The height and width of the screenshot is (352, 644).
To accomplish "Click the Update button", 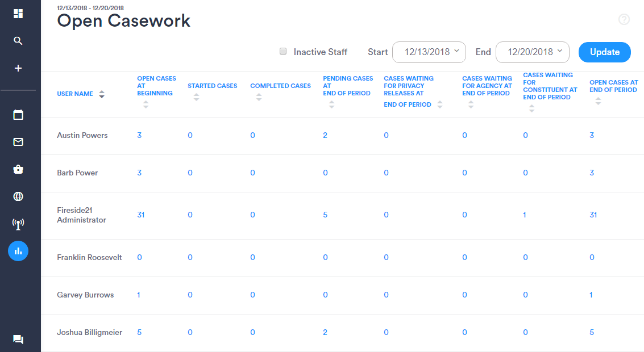I will coord(604,52).
